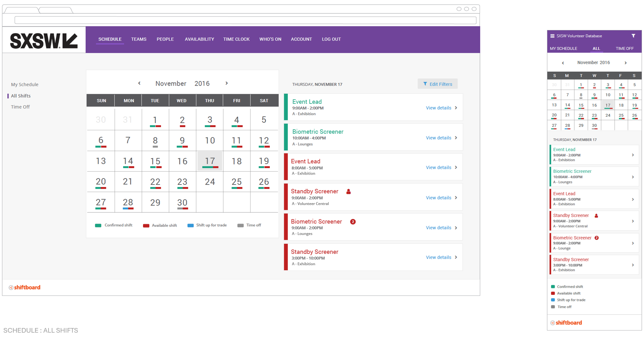This screenshot has width=644, height=338.
Task: Expand the mobile 9:00AM Event Lead shift chevron
Action: point(633,155)
